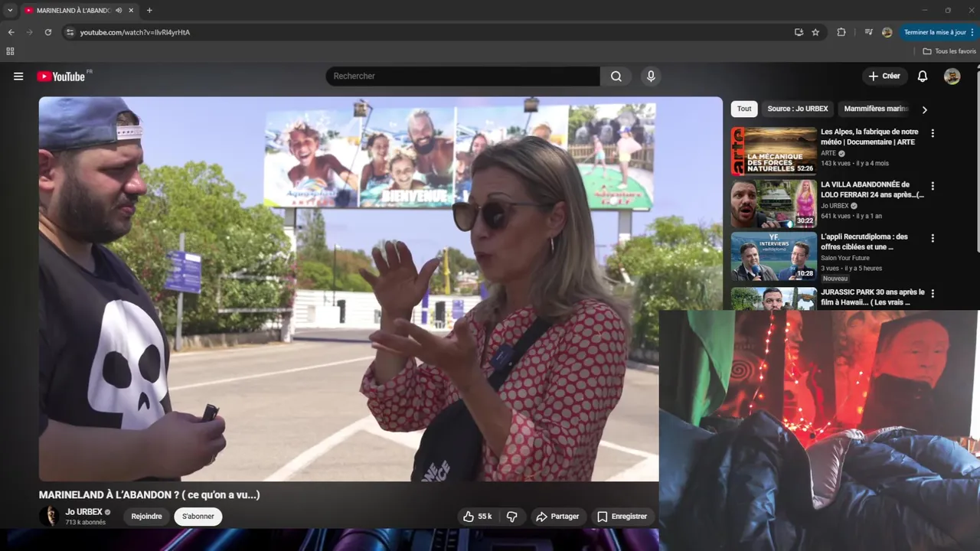980x551 pixels.
Task: Open the tab search dropdown
Action: click(x=10, y=11)
